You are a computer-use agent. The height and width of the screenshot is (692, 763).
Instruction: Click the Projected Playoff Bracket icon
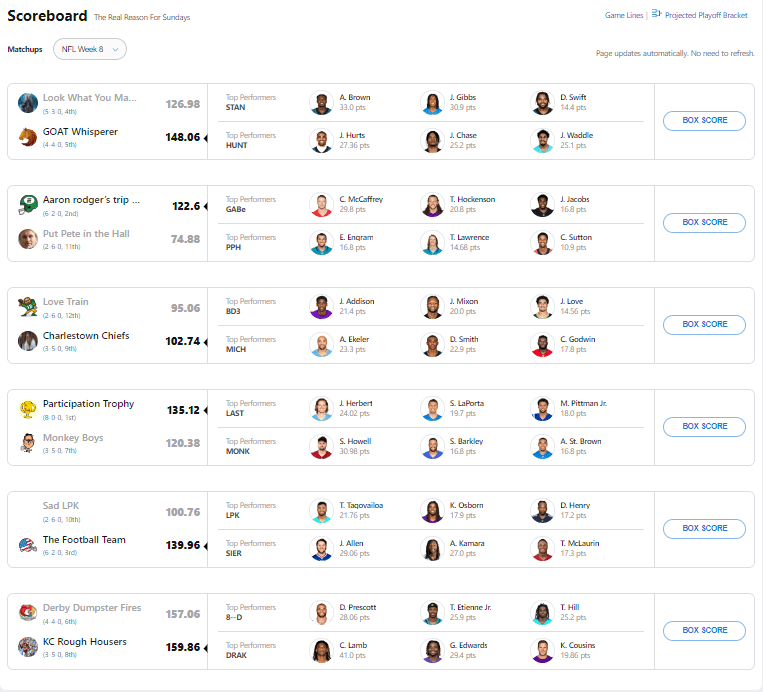(x=657, y=15)
